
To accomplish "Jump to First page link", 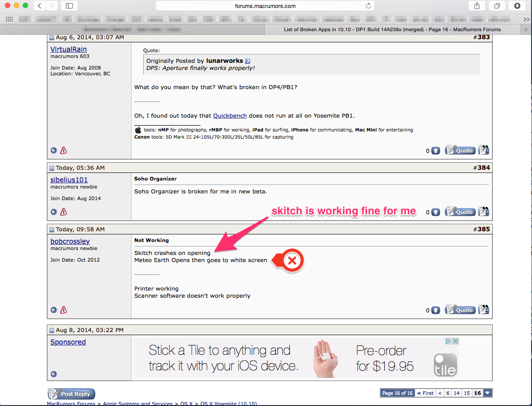I will coord(425,393).
